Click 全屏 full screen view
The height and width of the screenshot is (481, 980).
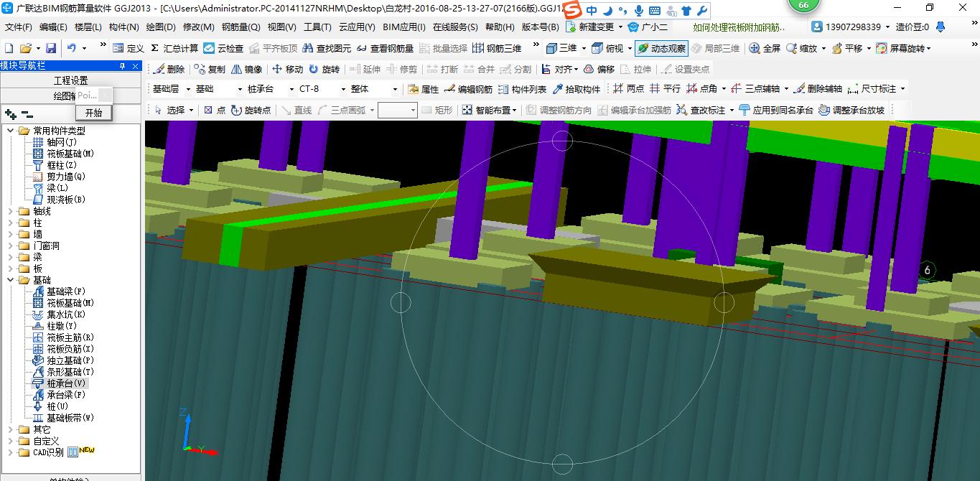point(765,48)
